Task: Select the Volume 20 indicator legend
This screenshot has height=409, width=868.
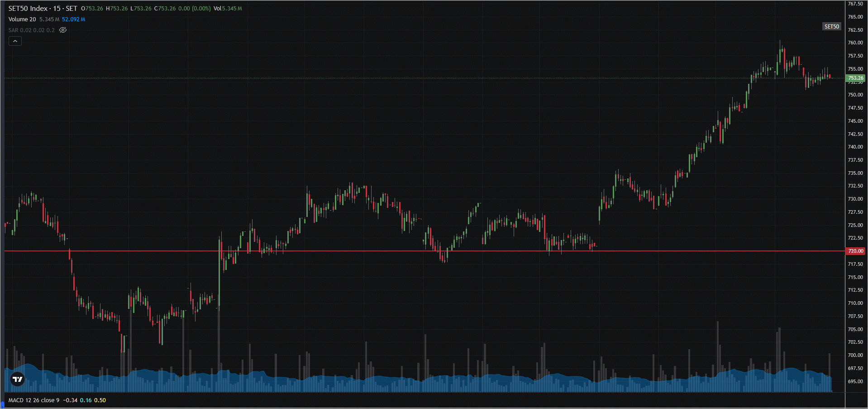Action: coord(22,19)
